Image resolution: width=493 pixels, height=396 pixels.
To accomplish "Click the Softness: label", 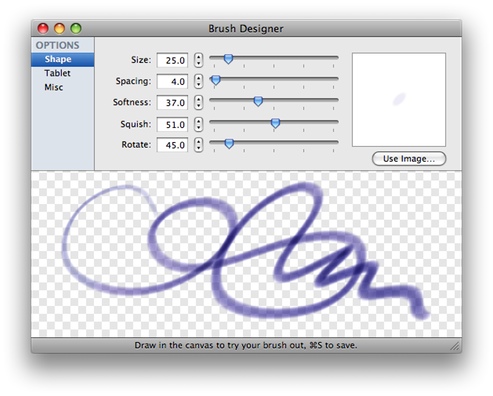I will (132, 102).
